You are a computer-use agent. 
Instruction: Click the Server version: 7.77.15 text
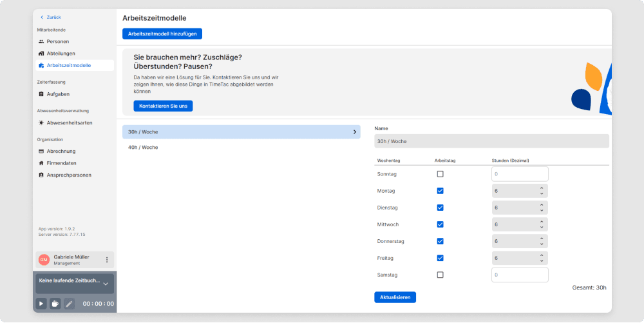point(62,235)
